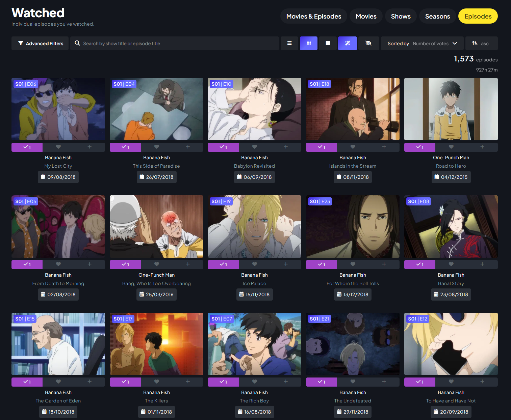Open the Advanced Filters panel
The width and height of the screenshot is (511, 420).
coord(40,44)
